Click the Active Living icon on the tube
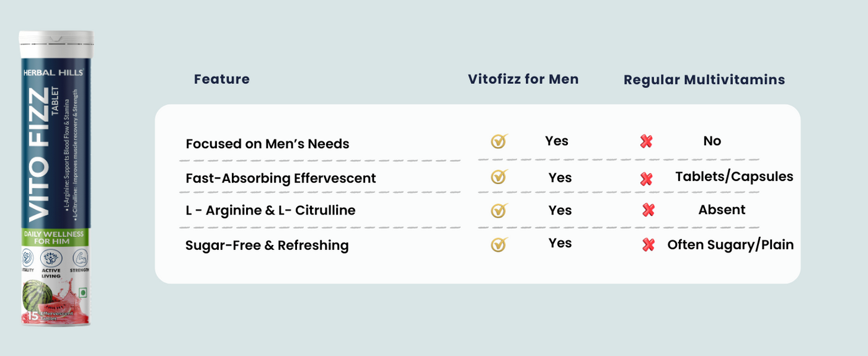Image resolution: width=868 pixels, height=356 pixels. pyautogui.click(x=51, y=259)
